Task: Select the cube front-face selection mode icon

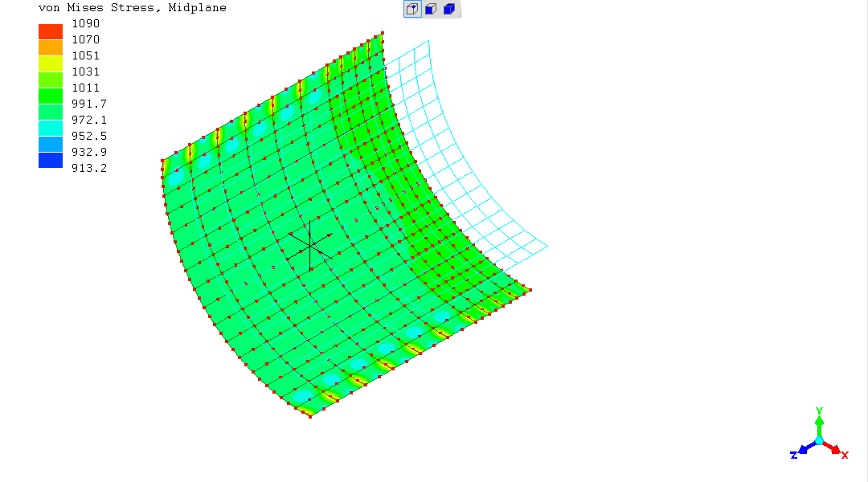Action: (431, 10)
